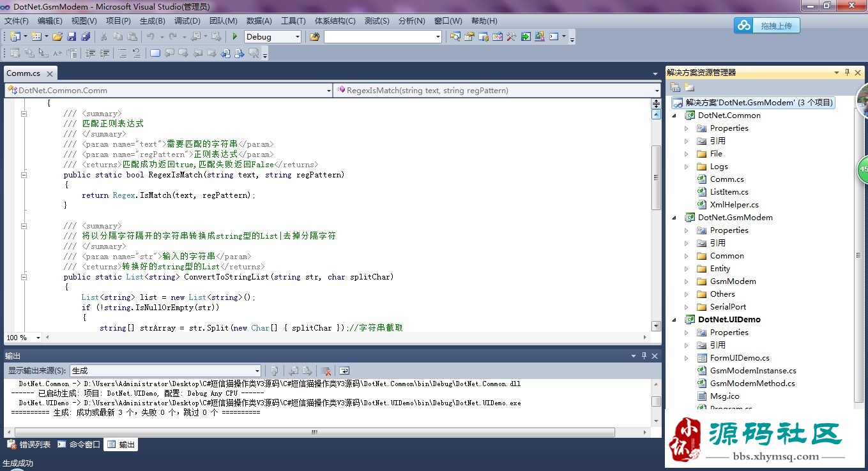Open the 编辑(E) menu
The height and width of the screenshot is (471, 868).
click(x=50, y=21)
